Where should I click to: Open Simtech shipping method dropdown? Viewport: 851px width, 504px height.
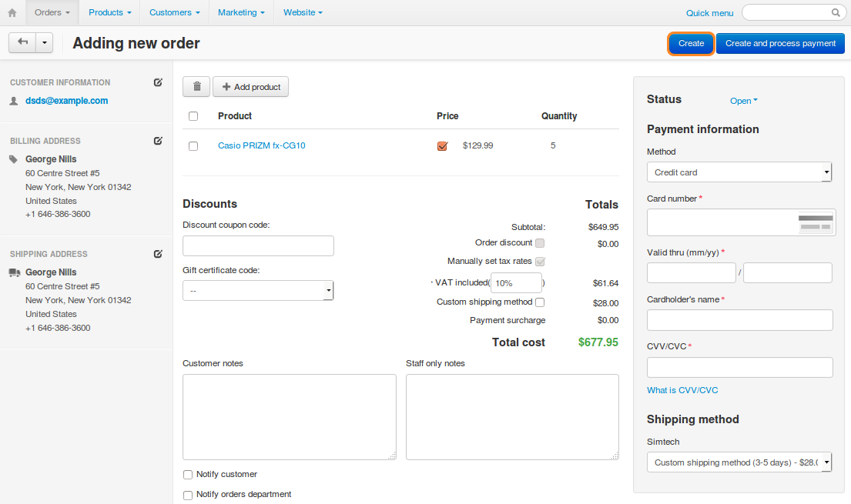pos(739,462)
